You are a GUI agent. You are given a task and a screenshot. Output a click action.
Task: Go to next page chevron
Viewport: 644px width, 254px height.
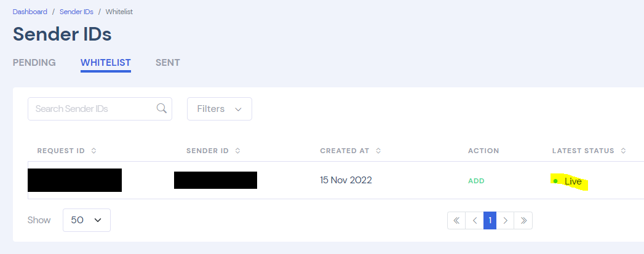click(x=505, y=220)
